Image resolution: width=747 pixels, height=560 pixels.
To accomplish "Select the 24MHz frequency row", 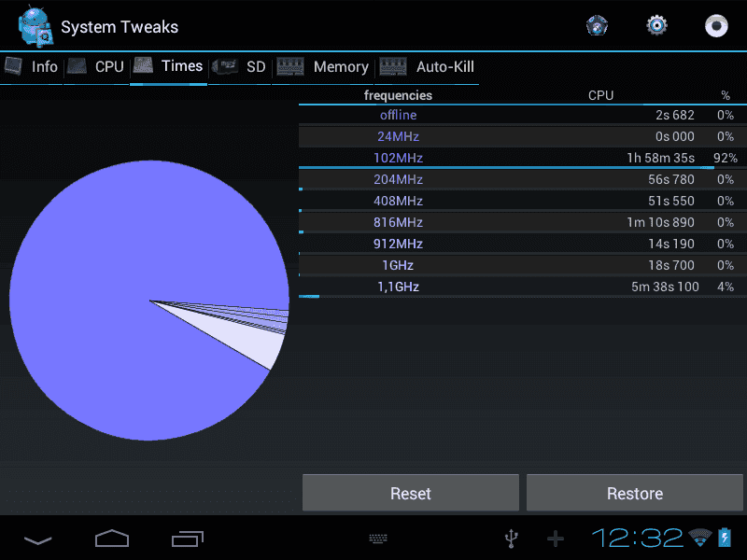I will tap(522, 136).
